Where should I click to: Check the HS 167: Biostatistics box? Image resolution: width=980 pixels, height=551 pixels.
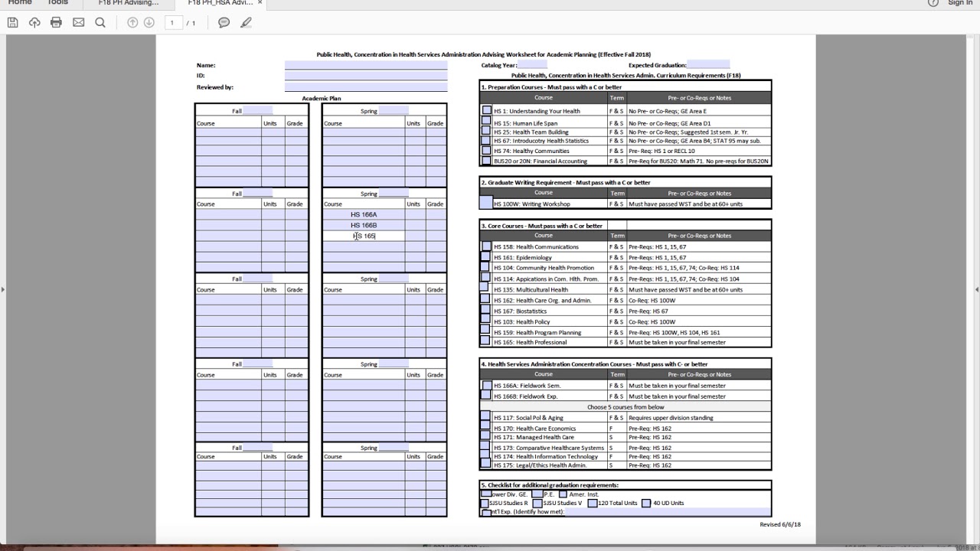[485, 310]
